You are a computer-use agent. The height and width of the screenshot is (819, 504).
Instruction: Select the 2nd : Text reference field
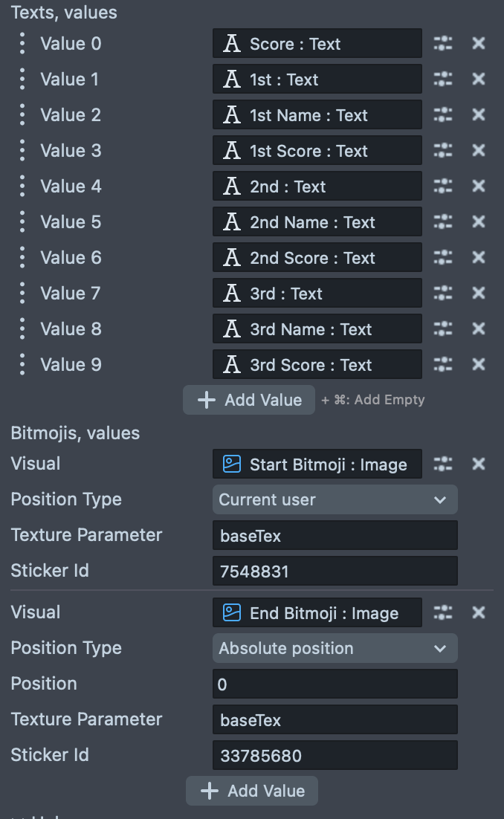(x=317, y=187)
